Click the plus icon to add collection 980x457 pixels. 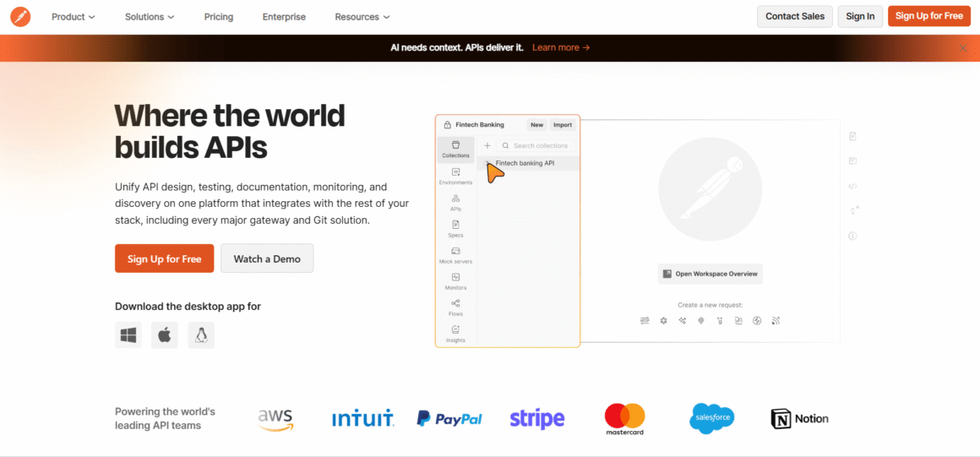pos(487,145)
